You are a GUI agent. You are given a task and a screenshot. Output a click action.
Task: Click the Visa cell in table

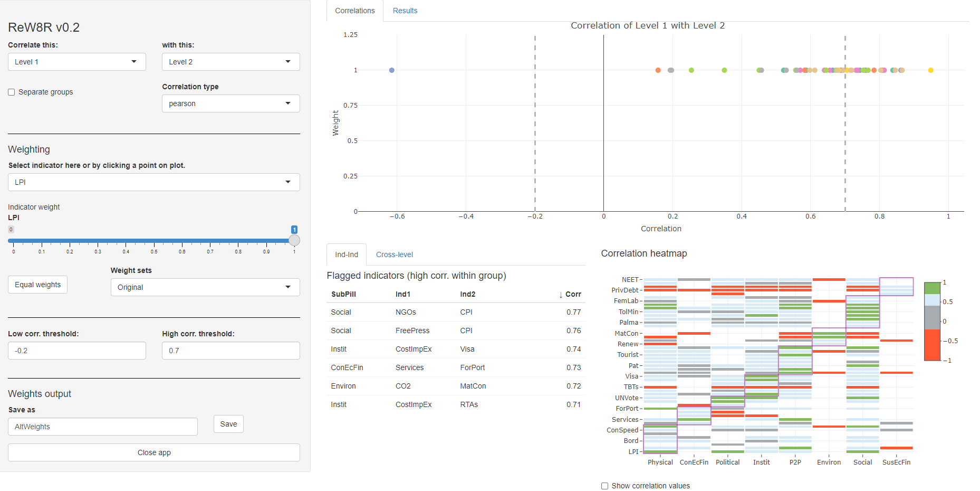pos(467,349)
